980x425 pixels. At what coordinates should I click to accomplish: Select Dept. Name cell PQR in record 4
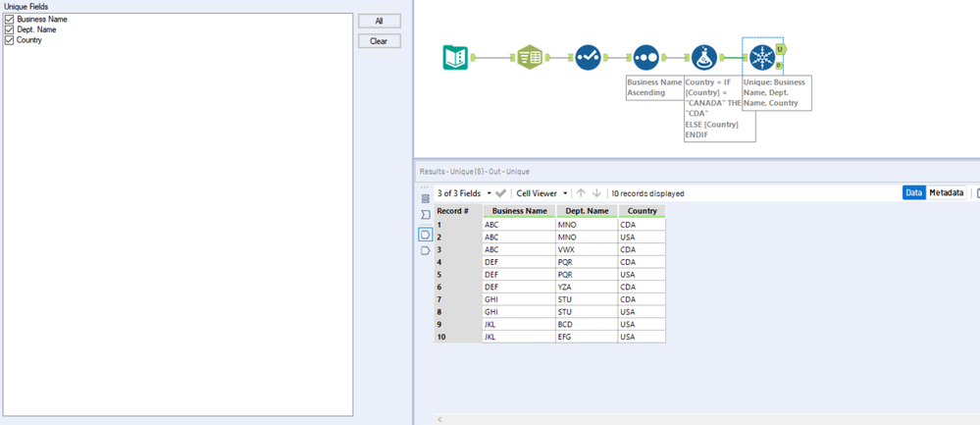[x=587, y=261]
